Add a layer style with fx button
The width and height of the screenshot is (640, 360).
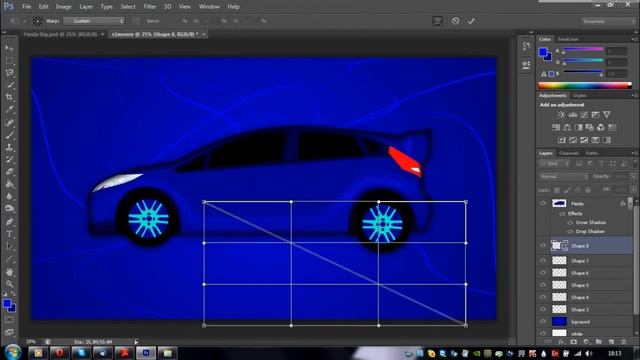[561, 342]
